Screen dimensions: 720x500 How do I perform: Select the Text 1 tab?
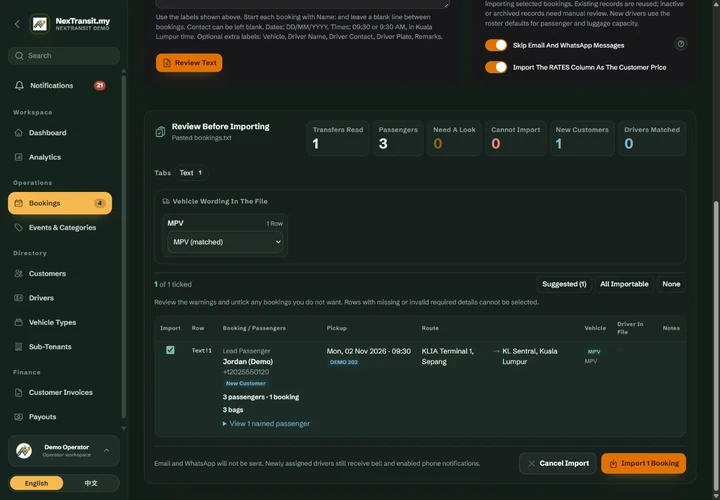(191, 173)
